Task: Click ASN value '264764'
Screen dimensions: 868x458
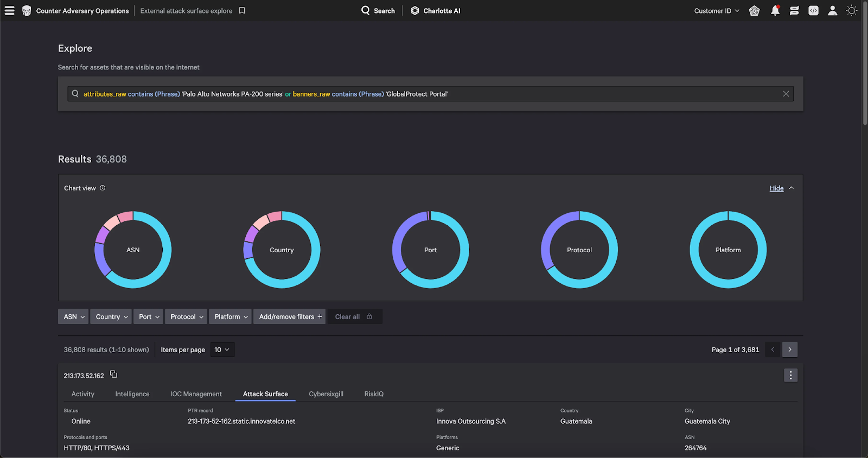Action: 695,448
